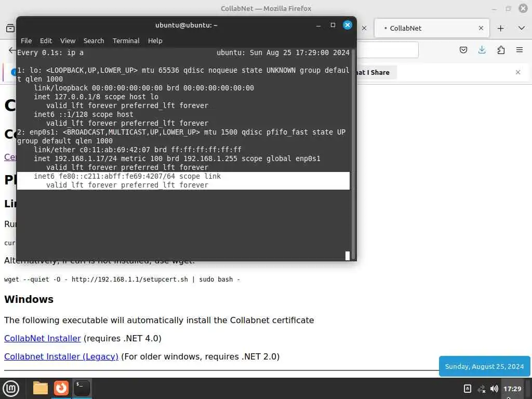The height and width of the screenshot is (399, 532).
Task: Open the terminal Edit menu
Action: (46, 41)
